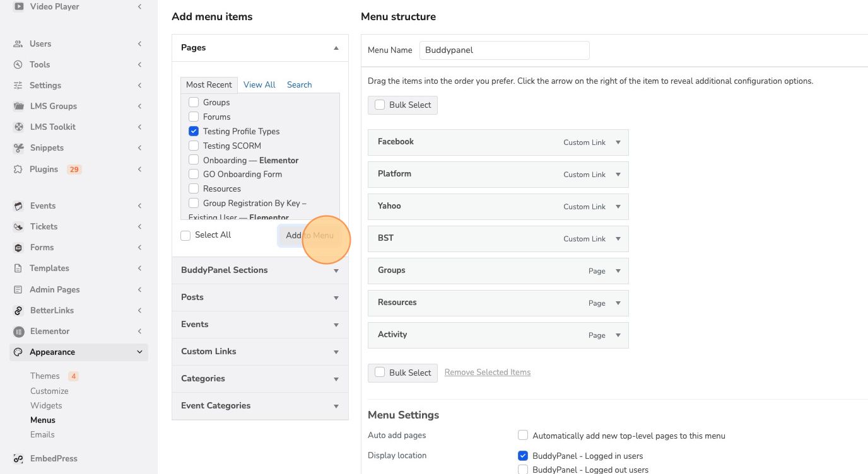Click the Plugins icon in sidebar
Screen dimensions: 868x474
click(18, 170)
